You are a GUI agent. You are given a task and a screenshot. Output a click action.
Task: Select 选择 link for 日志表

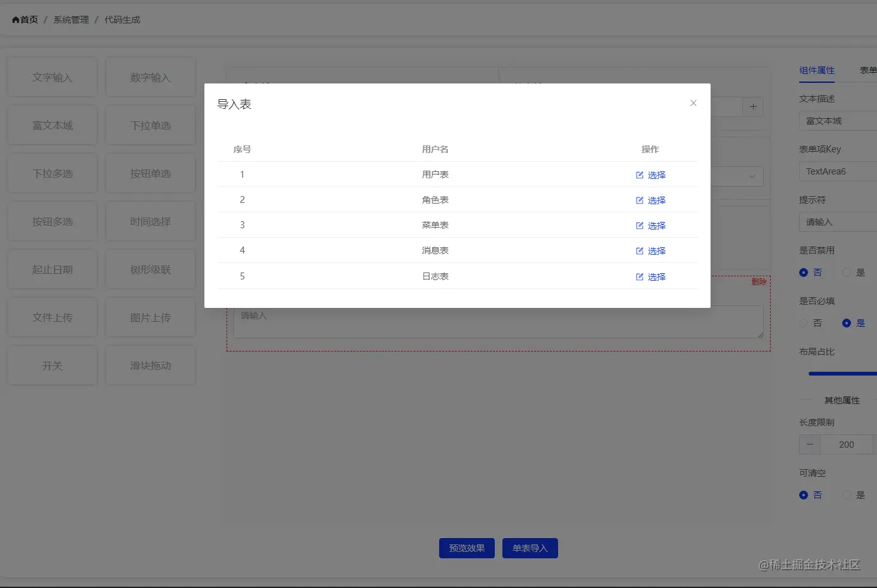[x=657, y=277]
